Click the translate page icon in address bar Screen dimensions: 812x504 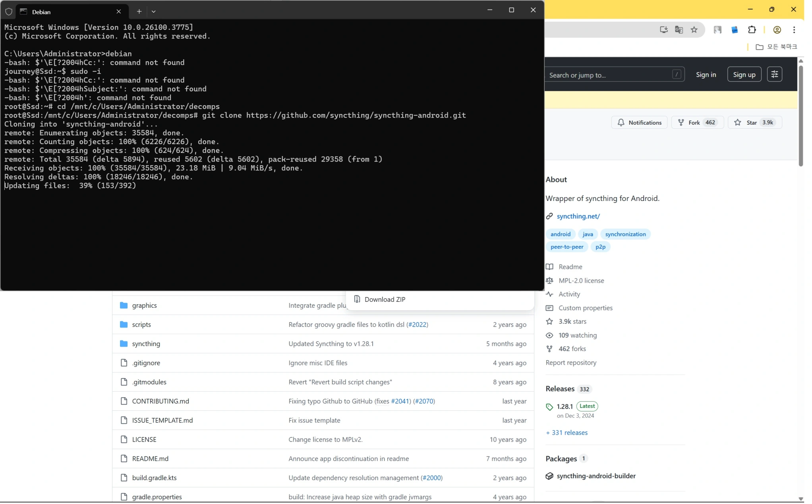coord(679,30)
